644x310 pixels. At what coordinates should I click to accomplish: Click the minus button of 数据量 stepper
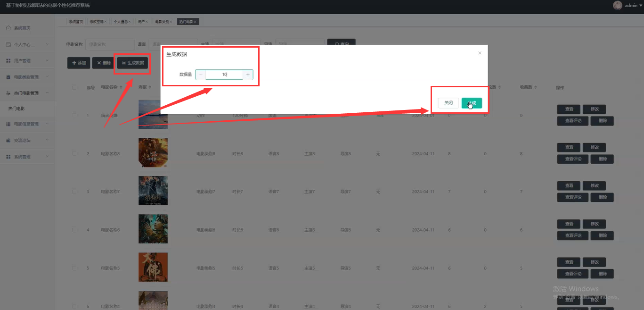pos(201,75)
